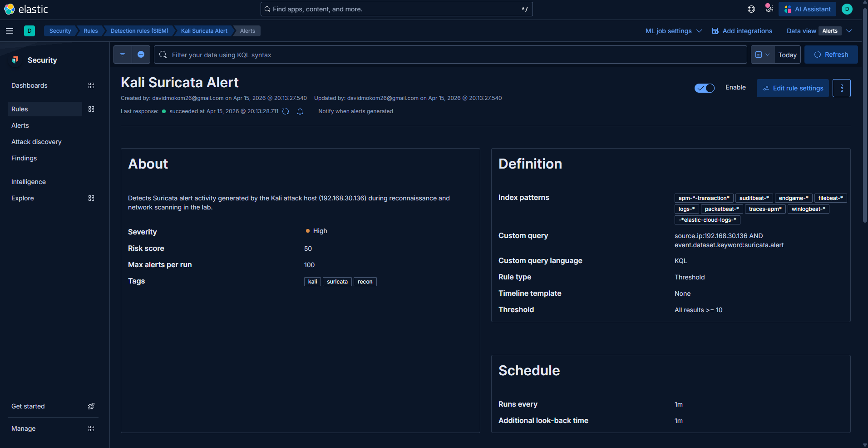Open the Explore submenu grid icon

[x=91, y=198]
